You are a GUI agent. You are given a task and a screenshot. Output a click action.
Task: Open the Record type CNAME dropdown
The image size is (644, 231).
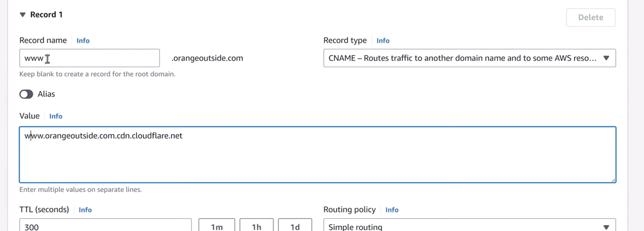tap(462, 58)
